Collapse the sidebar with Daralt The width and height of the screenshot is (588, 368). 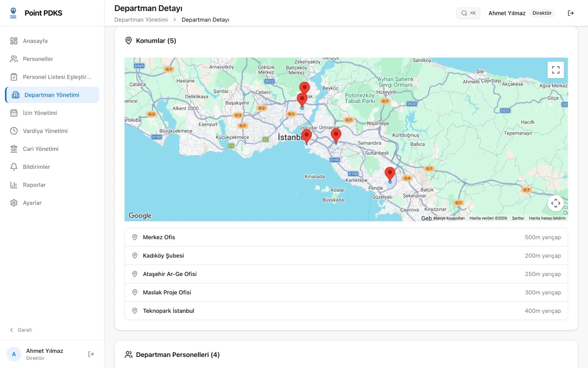(21, 330)
